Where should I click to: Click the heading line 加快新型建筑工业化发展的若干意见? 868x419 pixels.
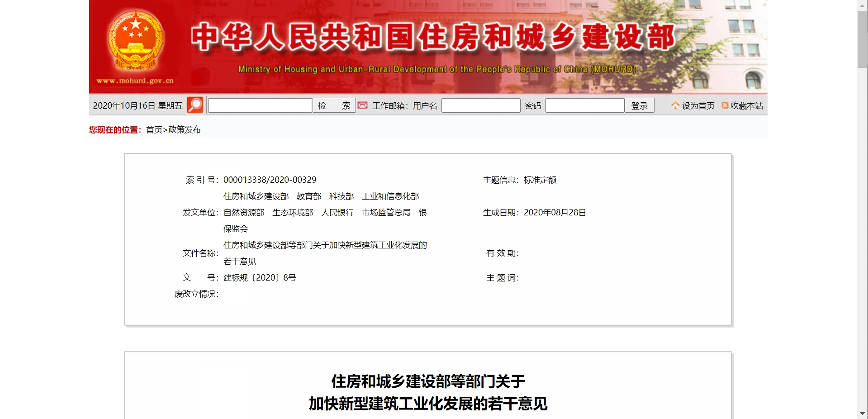pyautogui.click(x=428, y=404)
